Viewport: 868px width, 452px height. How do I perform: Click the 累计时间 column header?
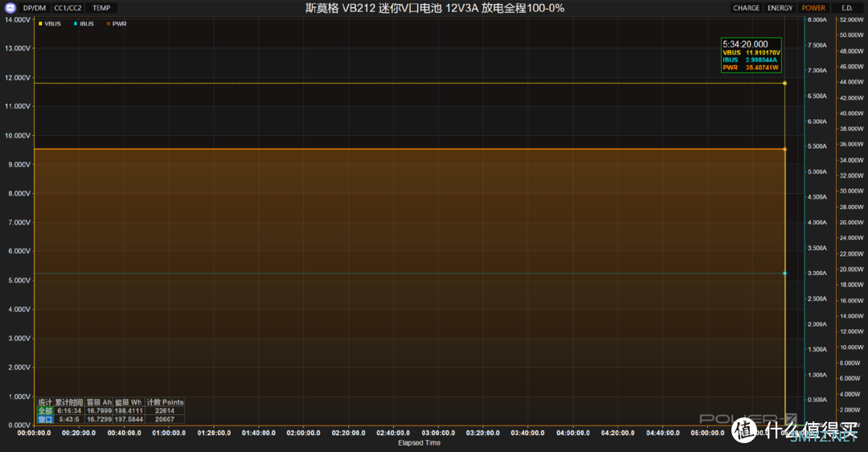69,402
